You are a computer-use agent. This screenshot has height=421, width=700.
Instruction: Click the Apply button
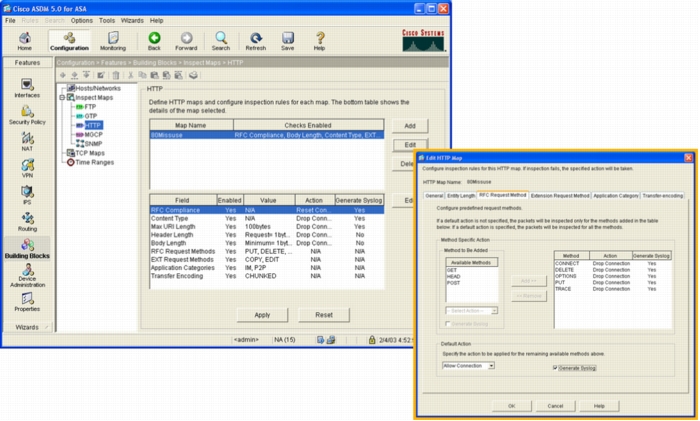[x=262, y=315]
